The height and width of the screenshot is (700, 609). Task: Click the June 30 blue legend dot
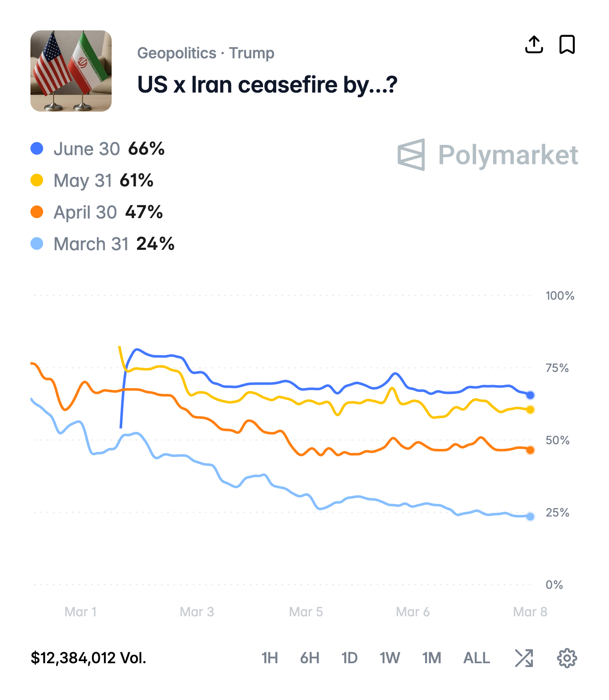(x=37, y=149)
